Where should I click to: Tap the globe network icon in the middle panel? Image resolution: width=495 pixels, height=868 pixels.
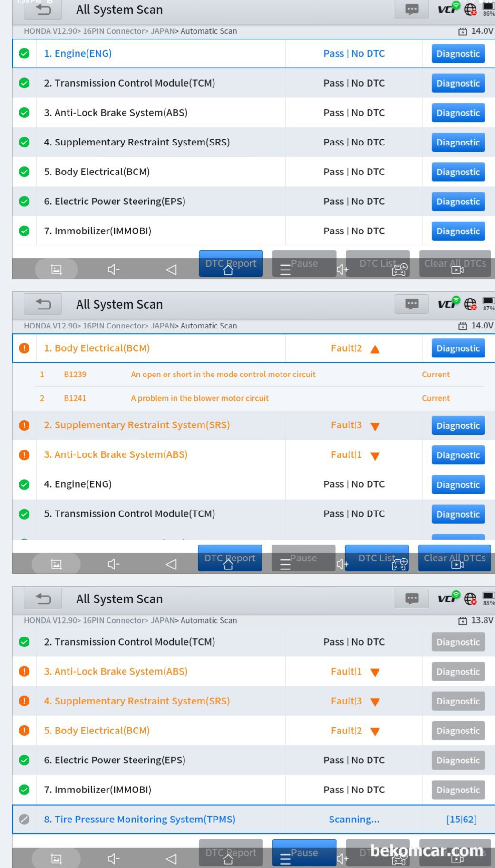point(470,304)
